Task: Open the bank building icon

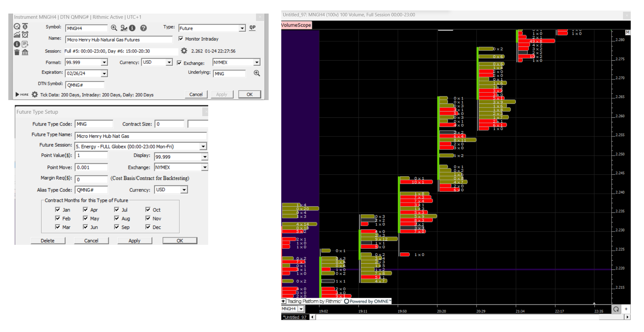Action: 25,52
